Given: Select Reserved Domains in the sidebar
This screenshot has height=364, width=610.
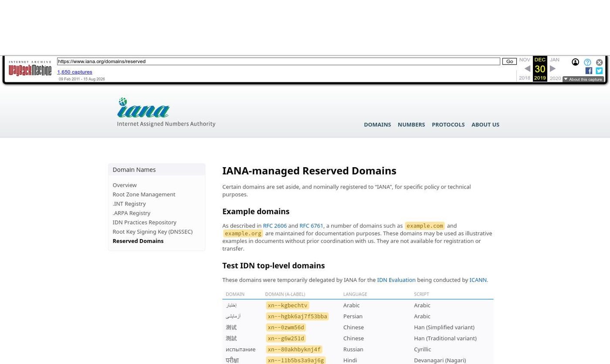Looking at the screenshot, I should (x=138, y=241).
